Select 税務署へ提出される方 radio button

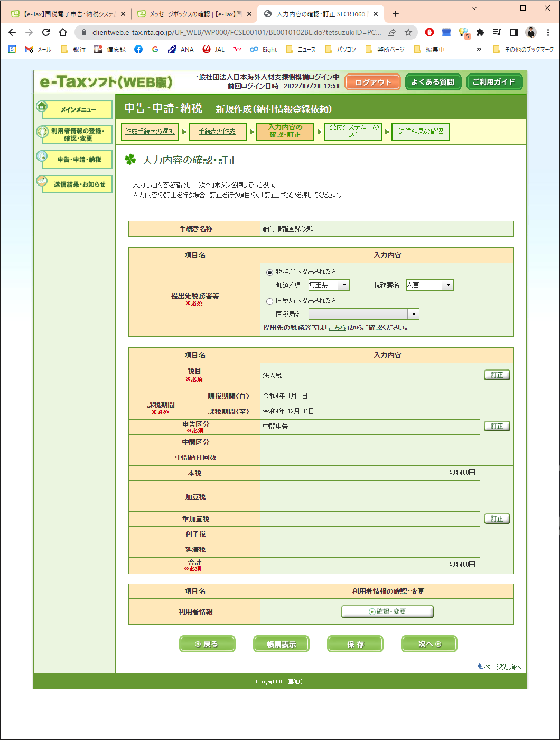pyautogui.click(x=270, y=272)
